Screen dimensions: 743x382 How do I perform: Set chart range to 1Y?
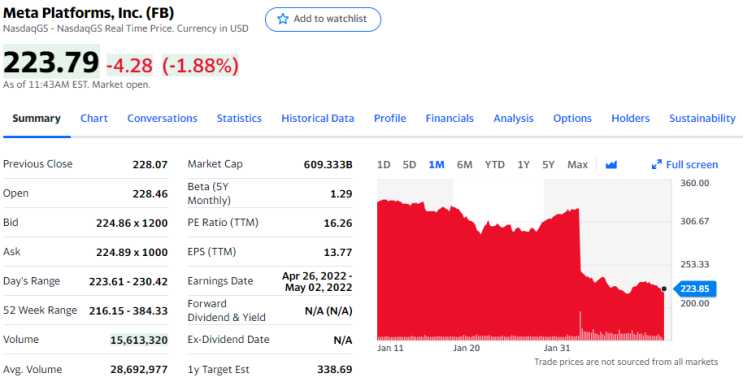point(523,164)
